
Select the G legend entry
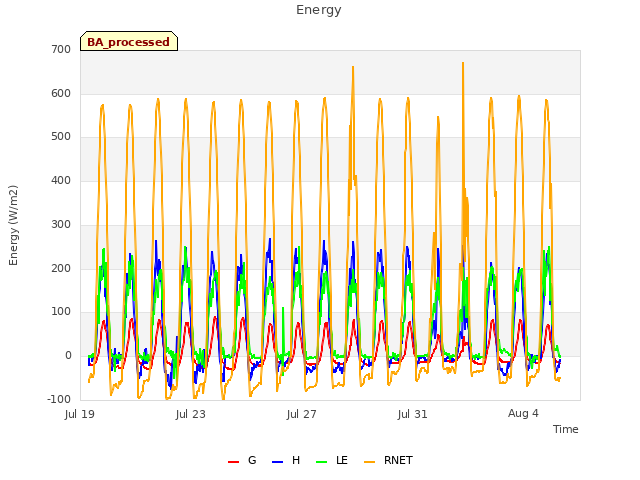(x=242, y=460)
